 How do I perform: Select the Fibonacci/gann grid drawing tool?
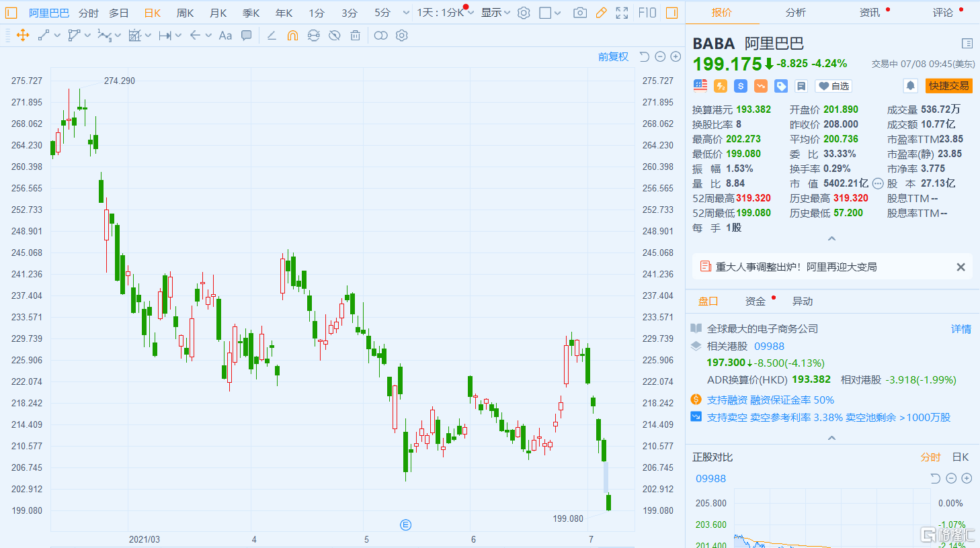coord(135,36)
